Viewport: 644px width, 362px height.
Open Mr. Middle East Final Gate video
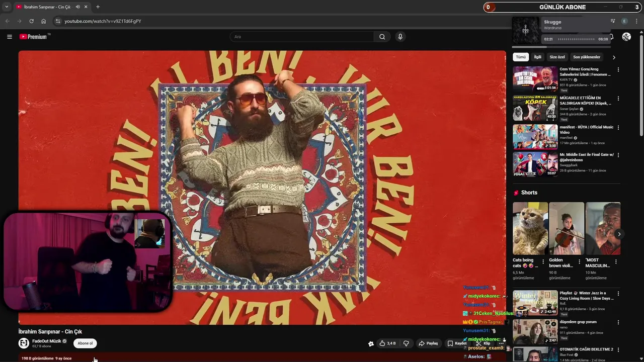click(x=535, y=164)
